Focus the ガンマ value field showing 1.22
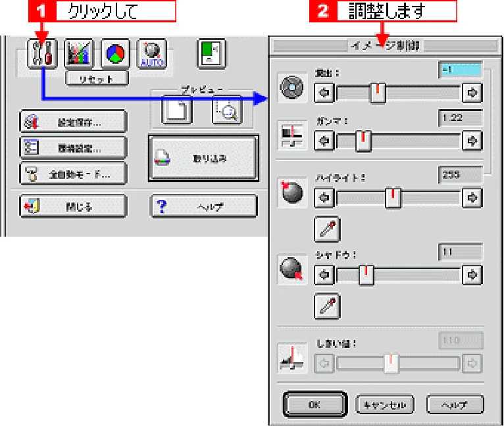 coord(461,118)
